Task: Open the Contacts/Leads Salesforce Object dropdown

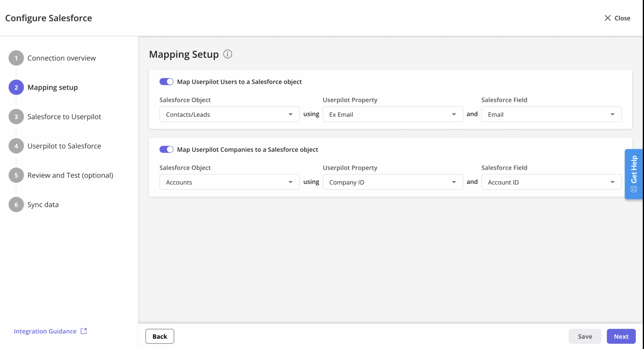Action: tap(229, 114)
